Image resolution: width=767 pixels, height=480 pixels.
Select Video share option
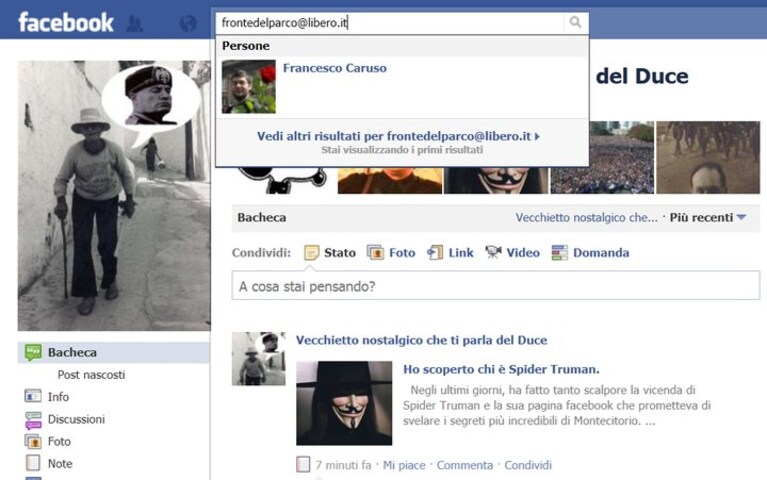(523, 252)
